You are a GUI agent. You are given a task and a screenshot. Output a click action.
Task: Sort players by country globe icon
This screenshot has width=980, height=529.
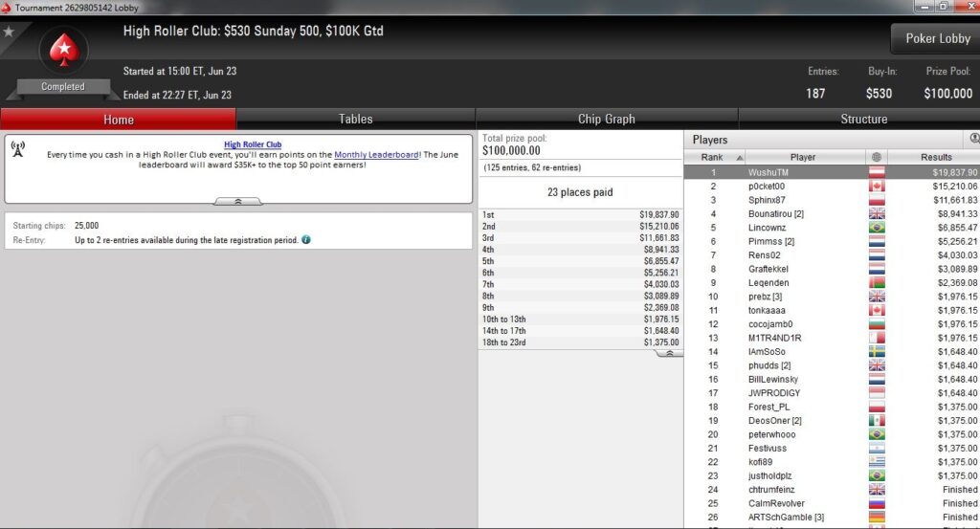tap(877, 158)
